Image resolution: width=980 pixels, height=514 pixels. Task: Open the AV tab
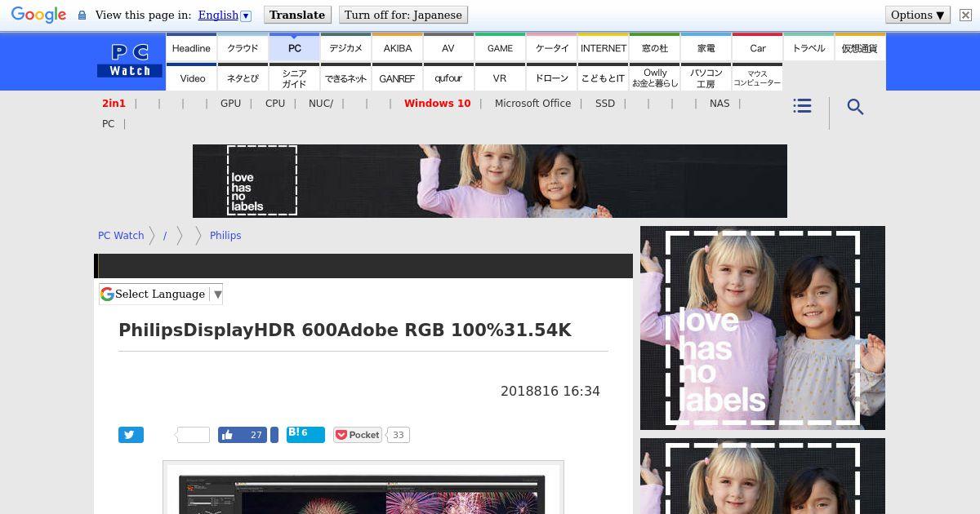tap(448, 47)
